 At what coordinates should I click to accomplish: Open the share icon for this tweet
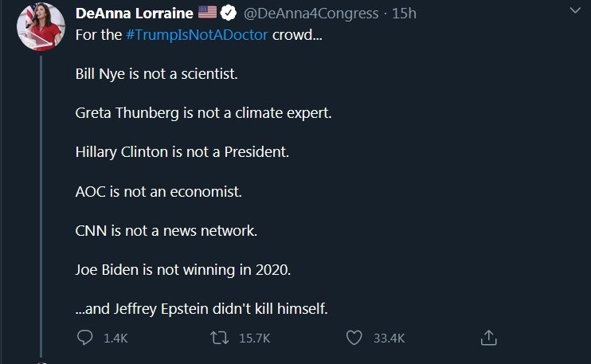click(x=490, y=338)
